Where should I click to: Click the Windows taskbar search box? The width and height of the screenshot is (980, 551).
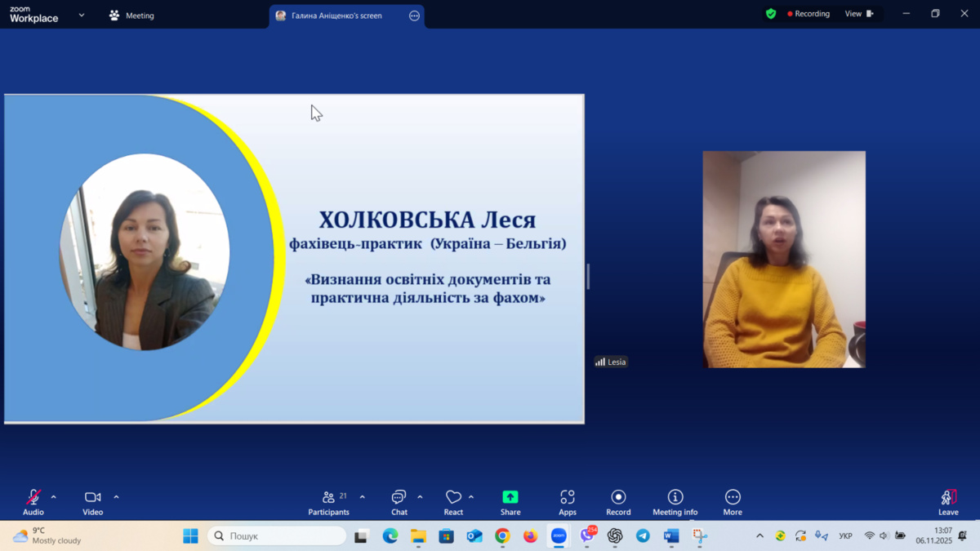pyautogui.click(x=278, y=536)
